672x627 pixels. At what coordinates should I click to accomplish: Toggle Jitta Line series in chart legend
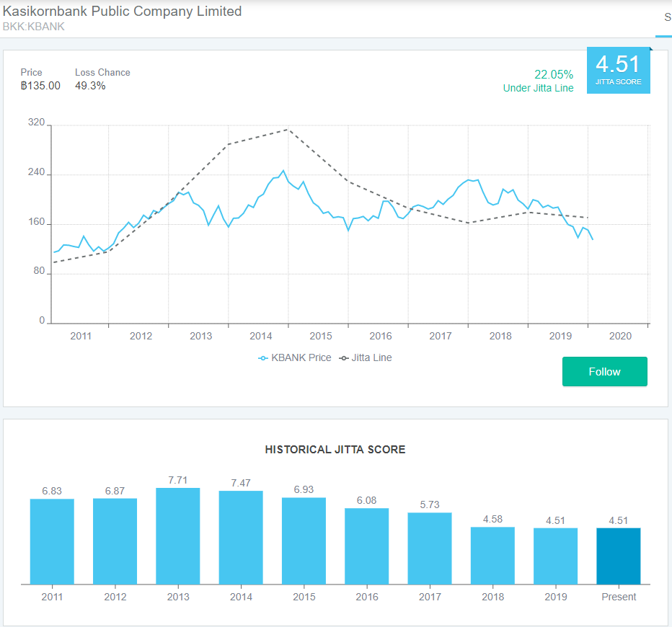point(366,357)
